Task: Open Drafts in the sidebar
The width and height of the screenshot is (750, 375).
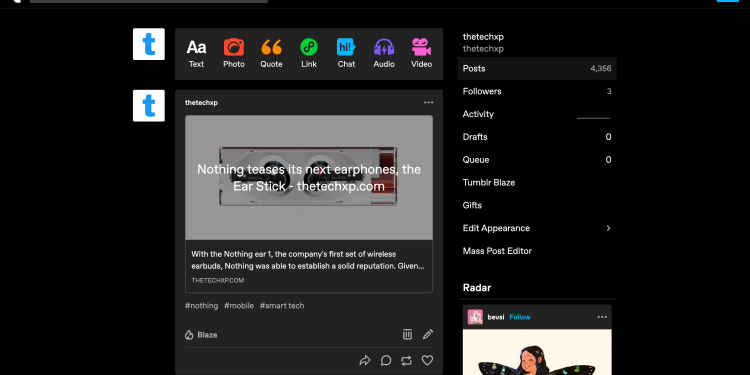Action: point(537,137)
